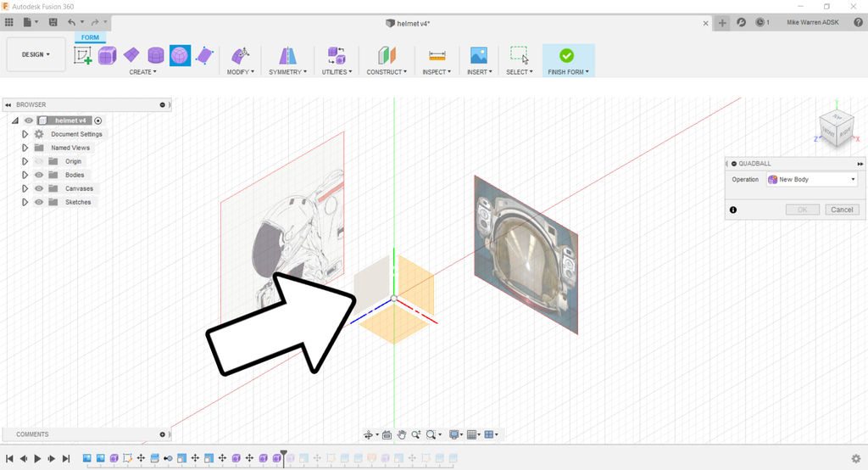Click the ViewCube orientation cube

[x=836, y=129]
